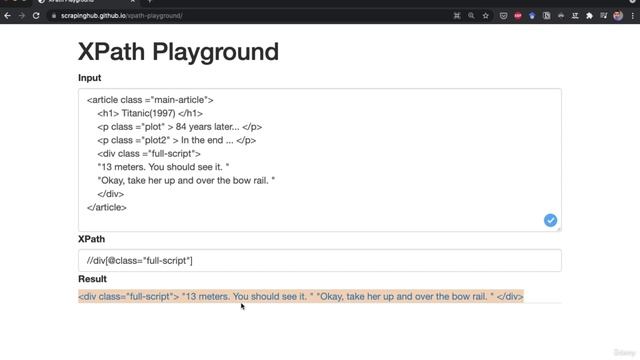Viewport: 640px width, 360px height.
Task: Click the XPath Playground heading
Action: (x=178, y=52)
